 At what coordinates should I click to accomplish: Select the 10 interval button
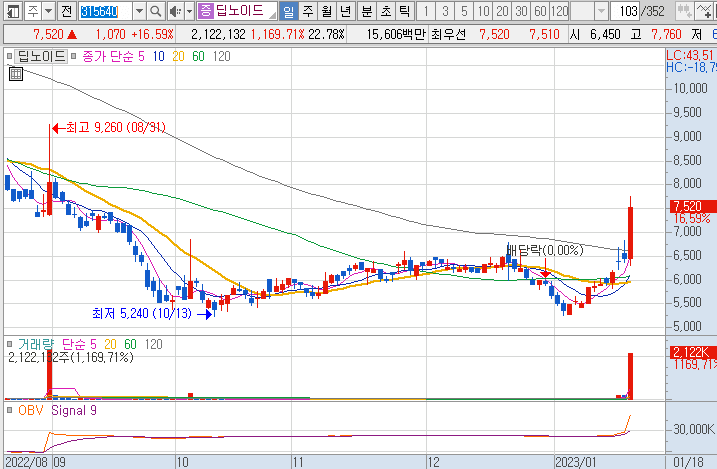pyautogui.click(x=483, y=11)
